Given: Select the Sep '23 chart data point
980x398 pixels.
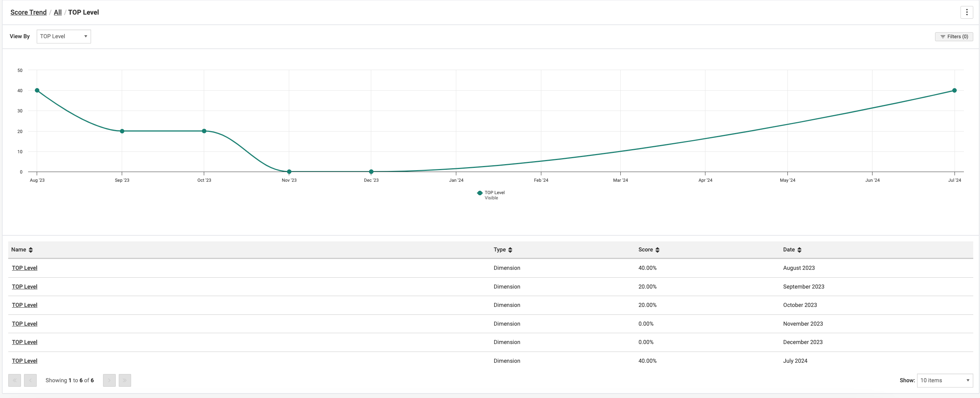Looking at the screenshot, I should [122, 131].
